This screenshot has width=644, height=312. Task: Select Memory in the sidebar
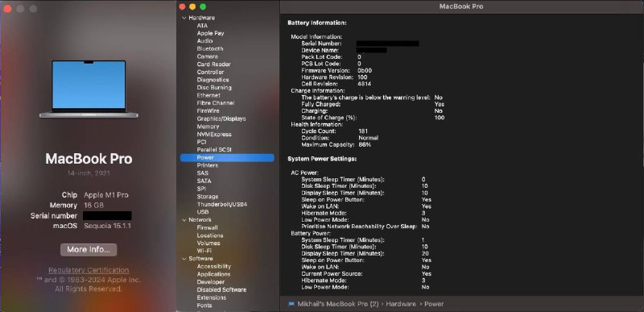(208, 127)
